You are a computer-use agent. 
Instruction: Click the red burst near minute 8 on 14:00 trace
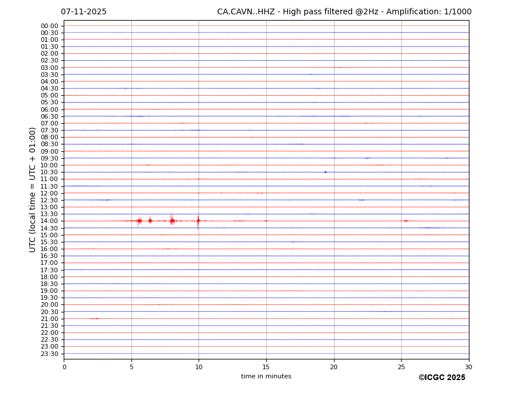point(172,221)
